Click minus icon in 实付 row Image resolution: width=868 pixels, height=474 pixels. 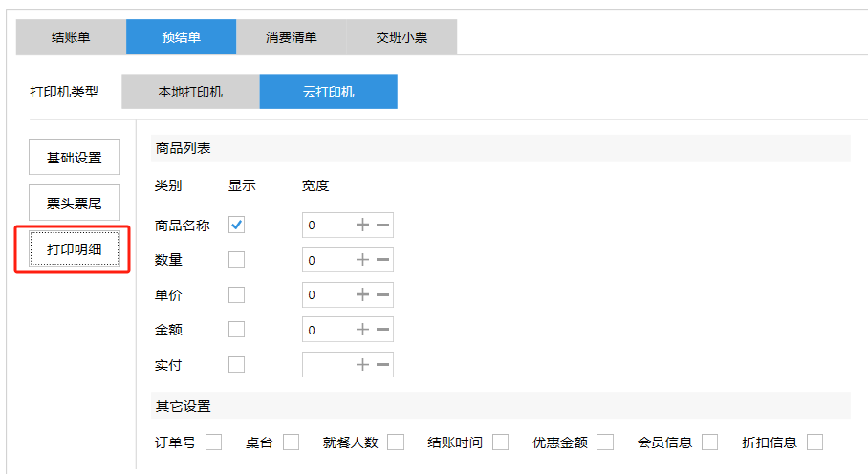click(382, 364)
